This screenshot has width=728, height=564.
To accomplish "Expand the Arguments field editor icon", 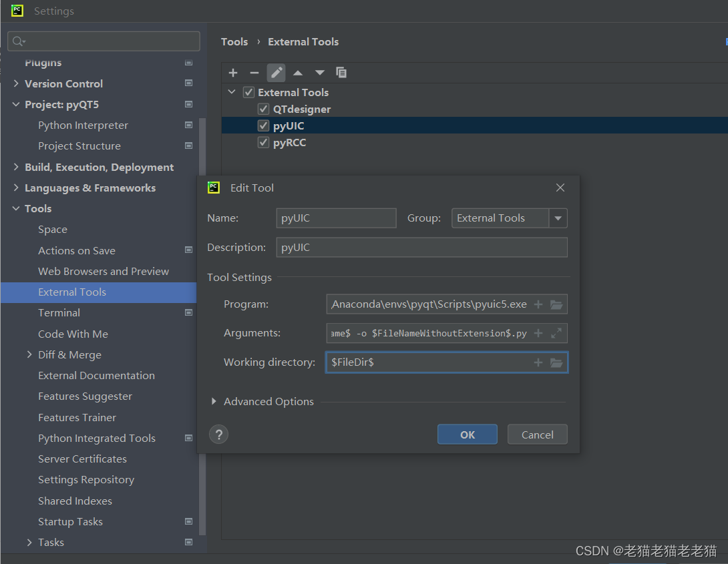I will (556, 333).
